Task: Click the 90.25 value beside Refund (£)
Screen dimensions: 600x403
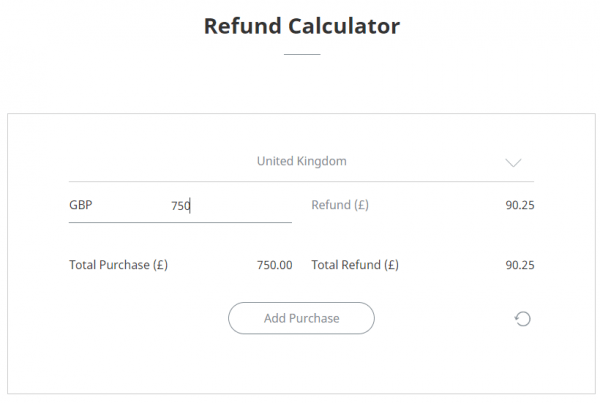Action: point(520,206)
